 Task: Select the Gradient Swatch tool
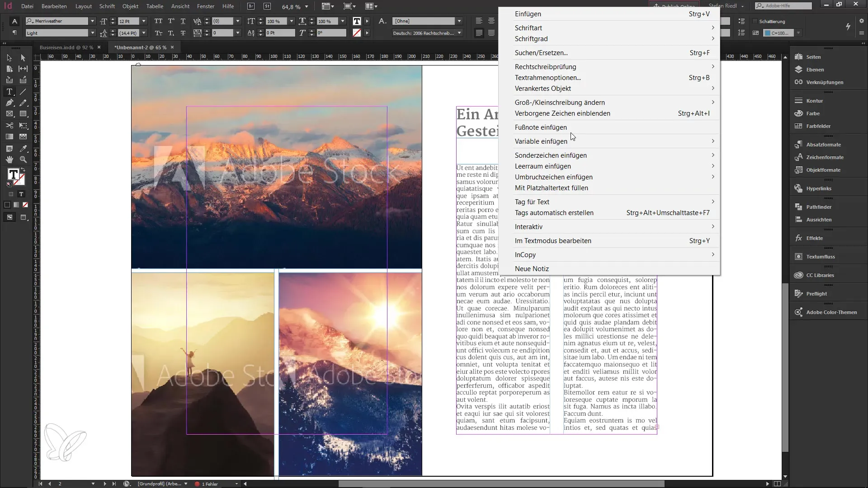(9, 136)
